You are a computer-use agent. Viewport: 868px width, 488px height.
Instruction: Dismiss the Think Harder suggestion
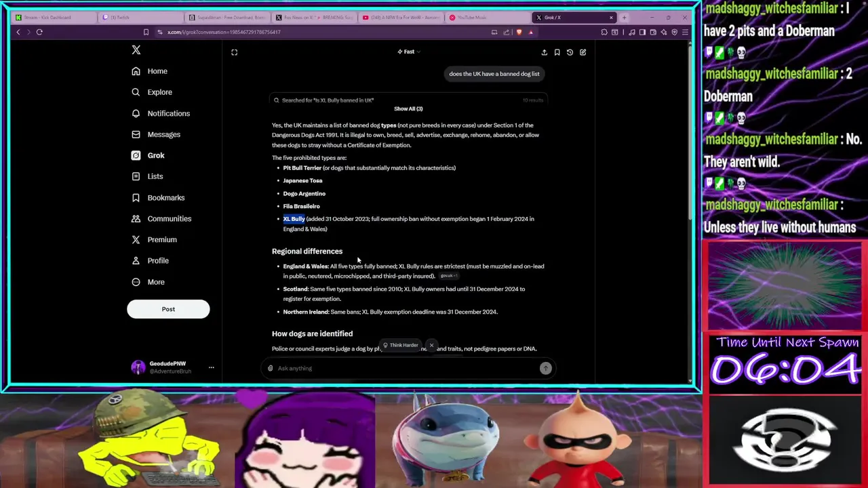pos(431,346)
